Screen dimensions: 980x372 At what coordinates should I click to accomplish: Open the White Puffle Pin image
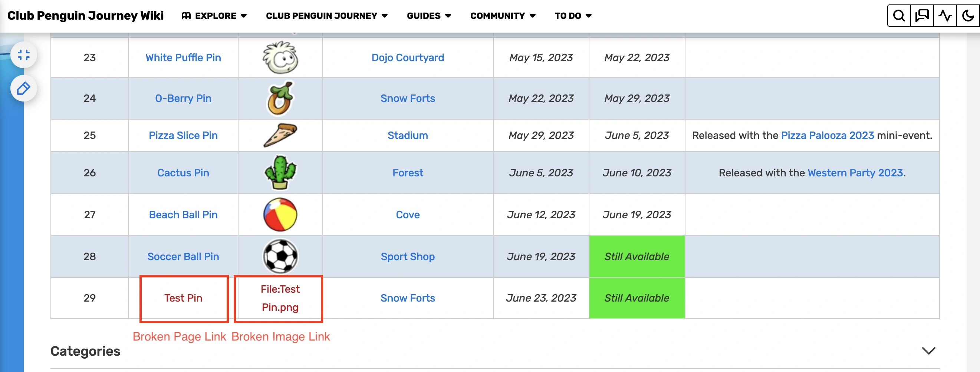280,58
